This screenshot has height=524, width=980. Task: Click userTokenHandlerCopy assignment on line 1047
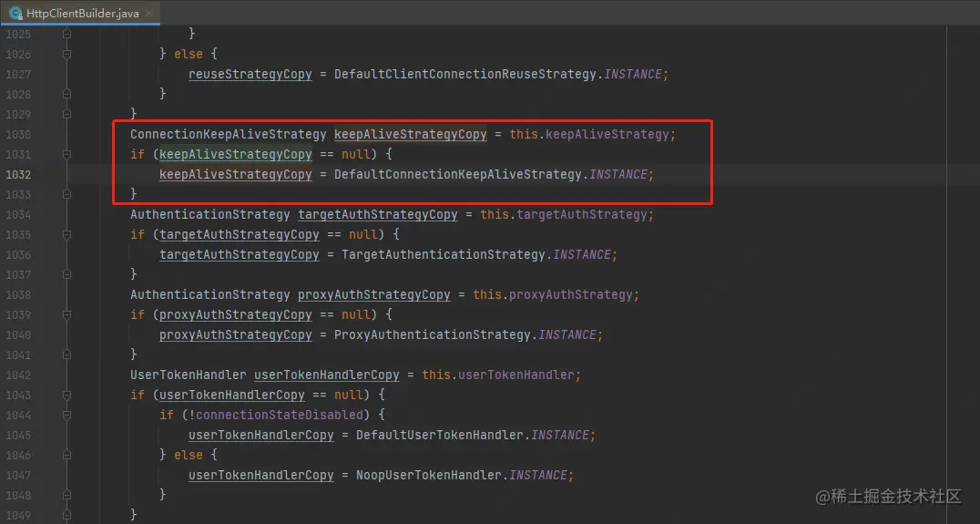pyautogui.click(x=261, y=474)
